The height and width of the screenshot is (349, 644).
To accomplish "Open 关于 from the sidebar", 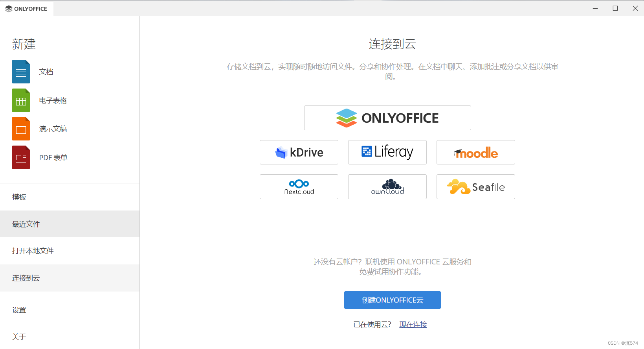I will click(x=70, y=336).
